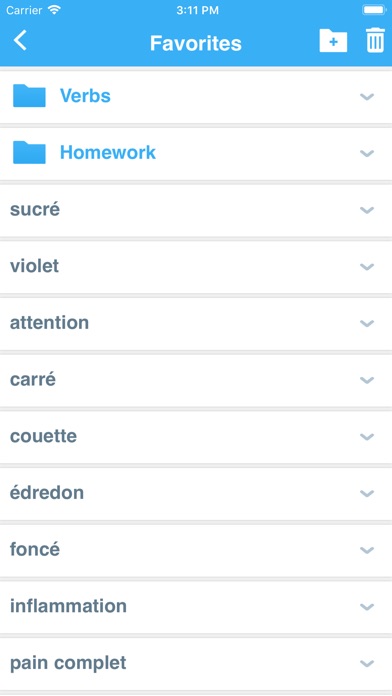Select the word édredon
Viewport: 392px width, 696px height.
click(x=47, y=492)
